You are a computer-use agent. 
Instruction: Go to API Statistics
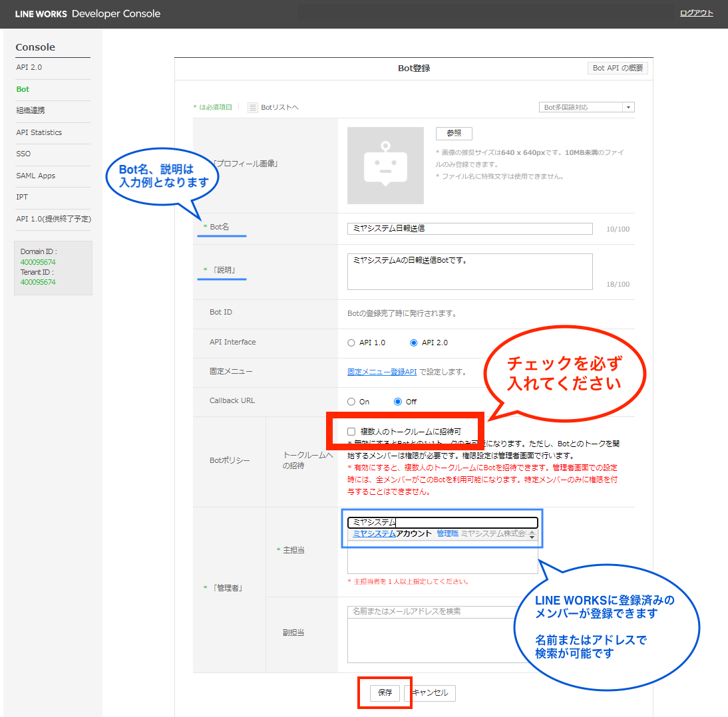(39, 132)
